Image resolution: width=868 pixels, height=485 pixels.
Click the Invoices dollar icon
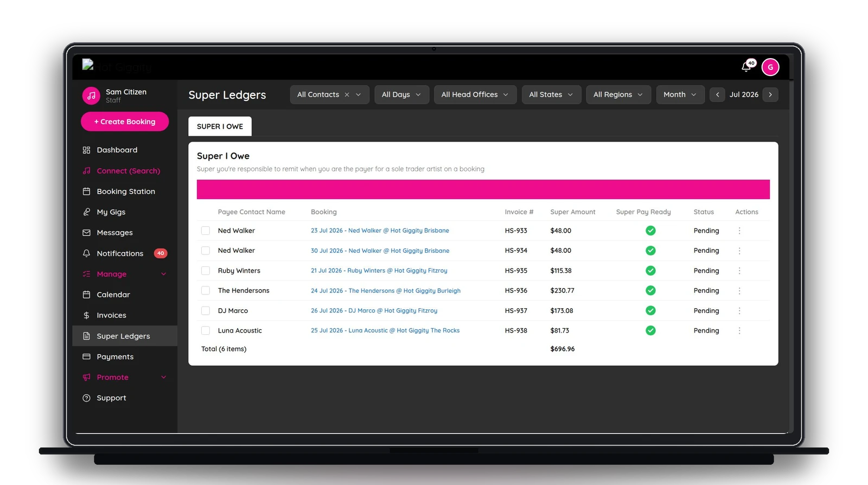[x=86, y=315]
